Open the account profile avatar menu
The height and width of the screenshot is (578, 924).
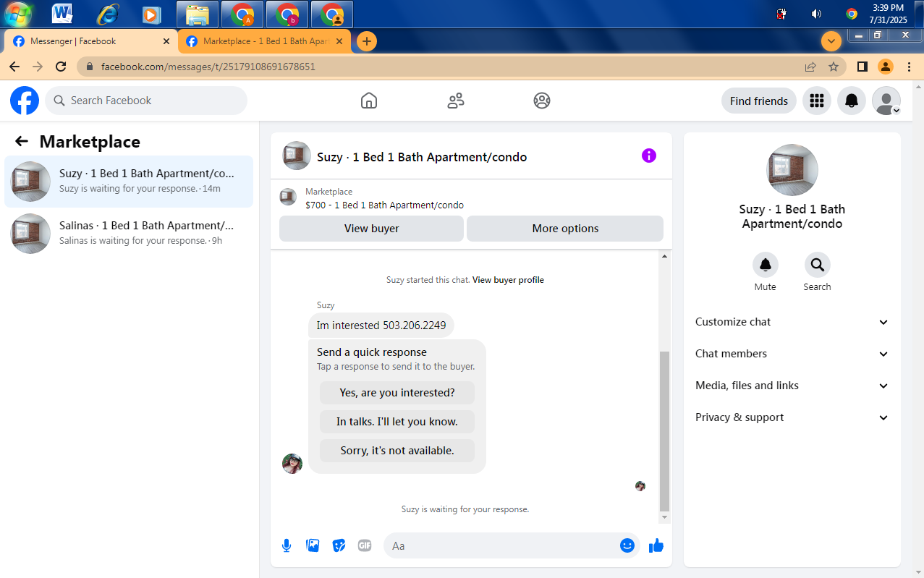(x=886, y=101)
